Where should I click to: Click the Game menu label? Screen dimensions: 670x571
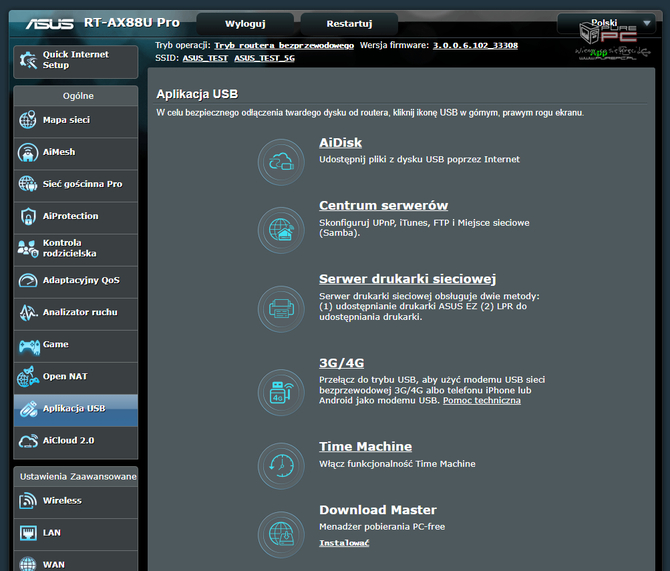pyautogui.click(x=56, y=344)
